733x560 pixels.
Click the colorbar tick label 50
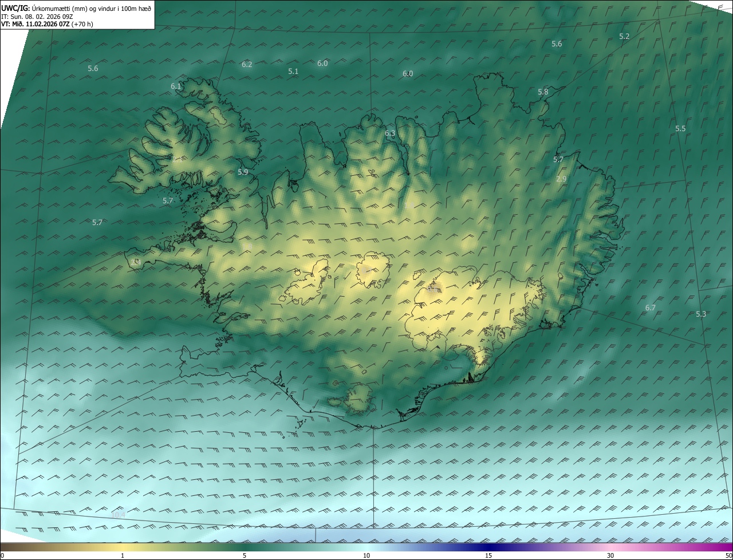click(728, 555)
